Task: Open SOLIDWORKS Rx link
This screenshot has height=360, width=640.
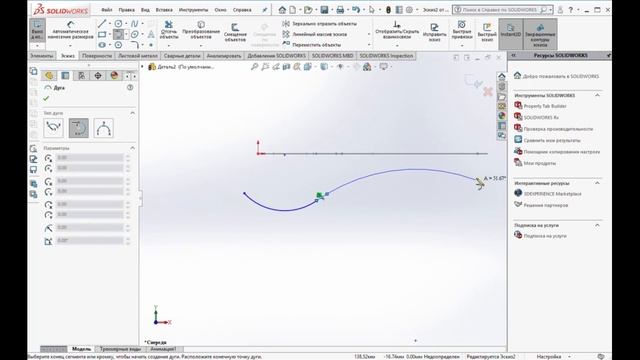Action: (536, 117)
